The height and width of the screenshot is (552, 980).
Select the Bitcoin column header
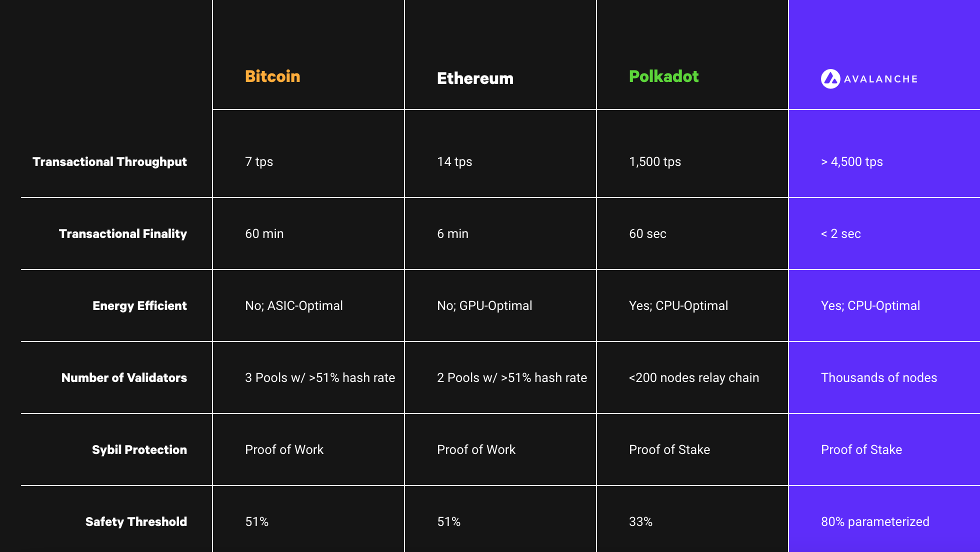click(272, 76)
